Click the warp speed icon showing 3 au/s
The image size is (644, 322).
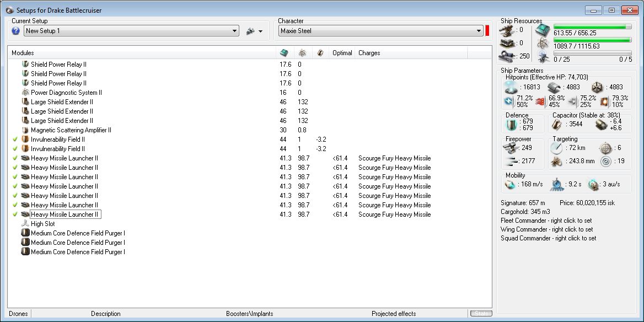tap(593, 184)
